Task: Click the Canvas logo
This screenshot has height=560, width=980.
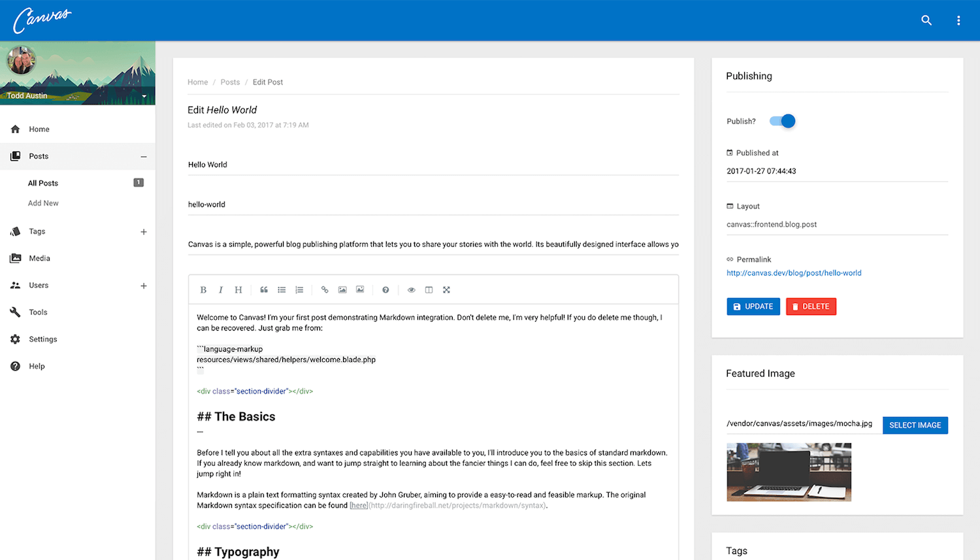Action: [42, 20]
